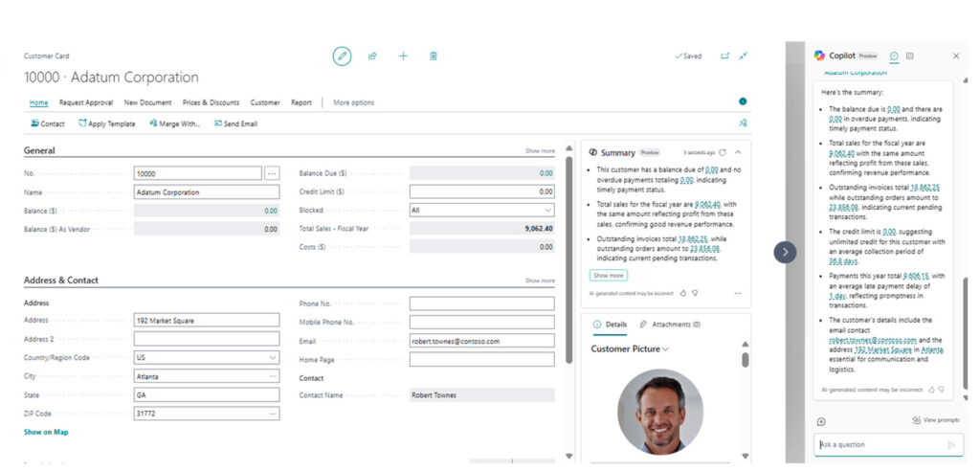This screenshot has height=471, width=980.
Task: Click Merge With... action
Action: point(175,123)
